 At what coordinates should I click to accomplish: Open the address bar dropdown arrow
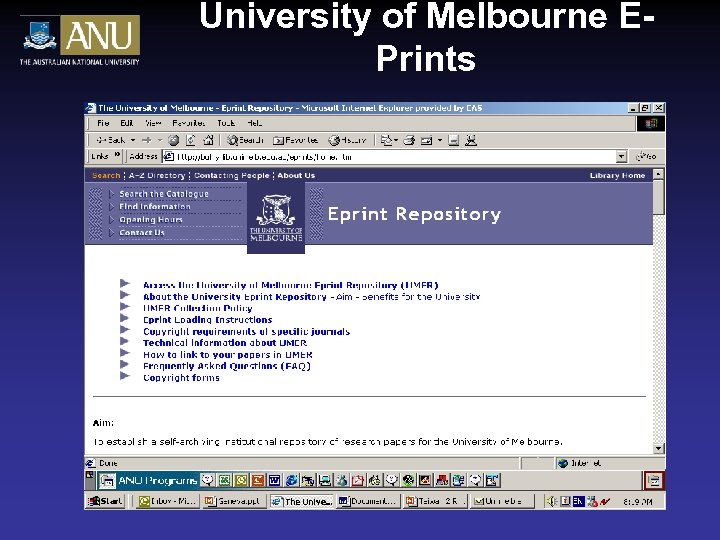(x=621, y=157)
